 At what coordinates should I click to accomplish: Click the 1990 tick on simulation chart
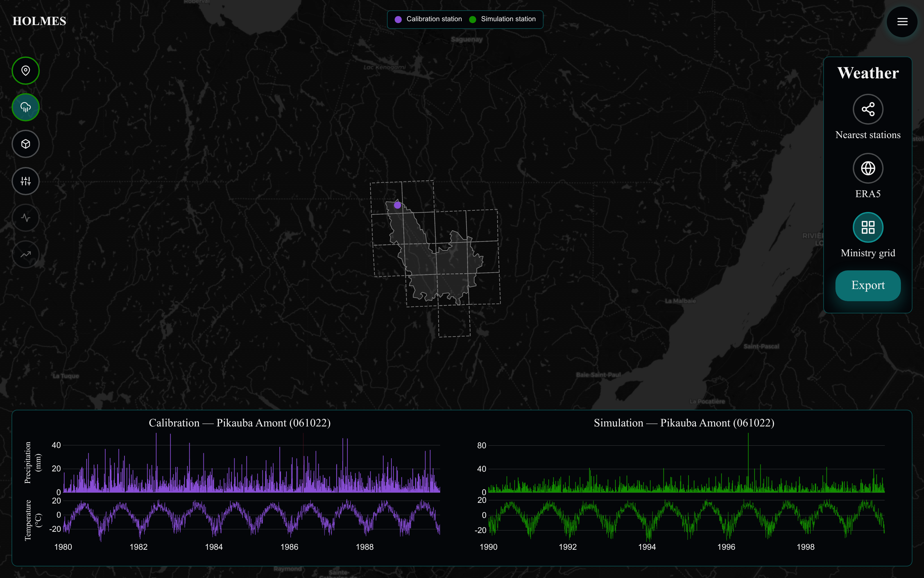pos(488,547)
